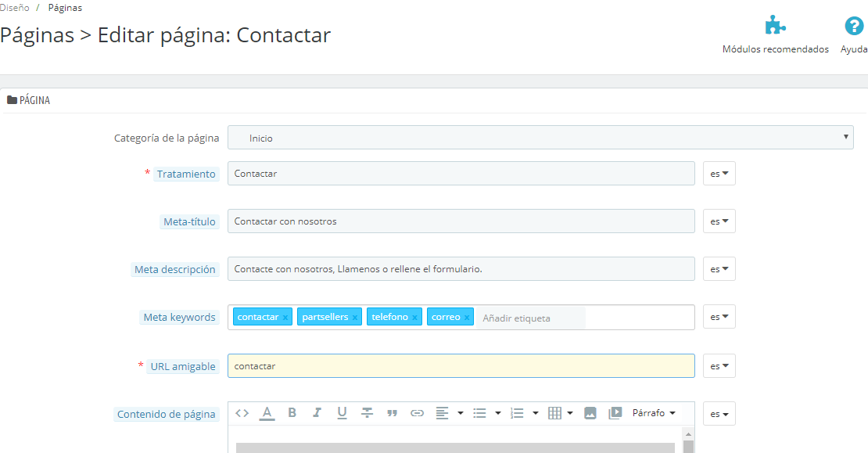Go to Páginas breadcrumb link

click(65, 8)
